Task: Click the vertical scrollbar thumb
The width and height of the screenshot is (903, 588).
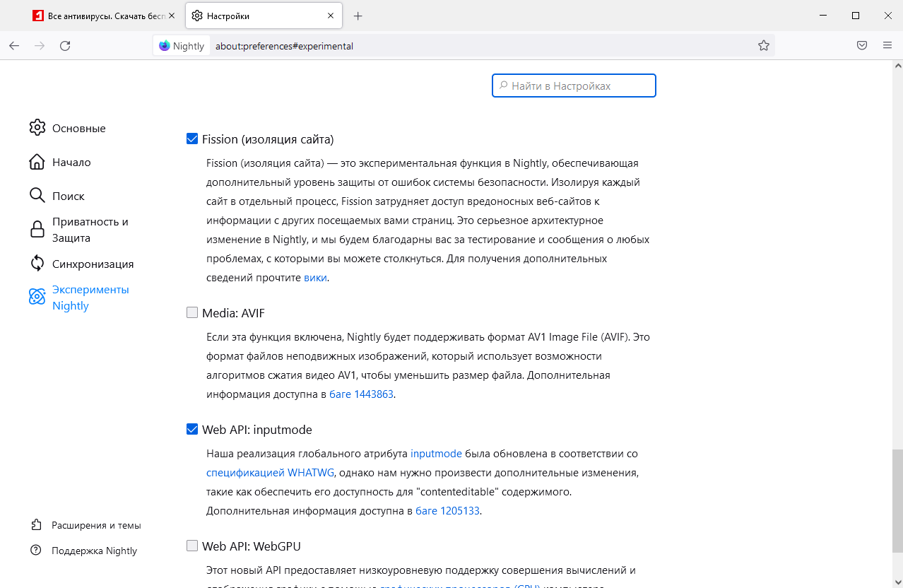Action: (897, 500)
